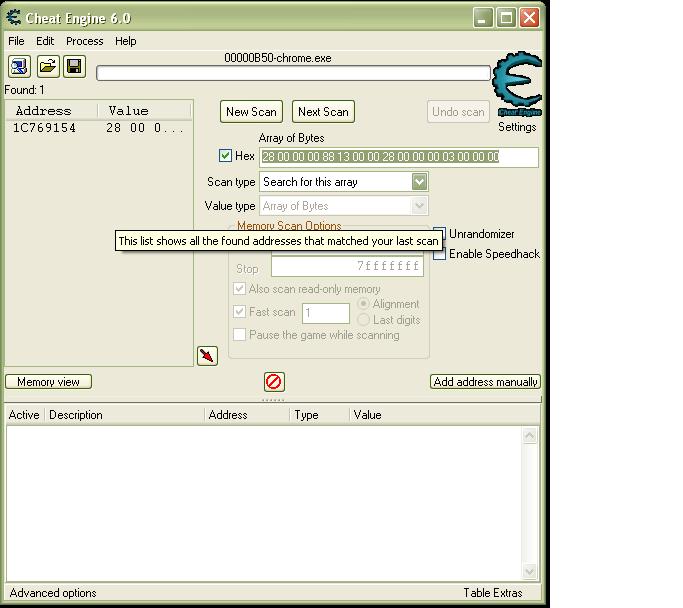The height and width of the screenshot is (608, 683).
Task: Open Table Extras at bottom
Action: [x=493, y=593]
